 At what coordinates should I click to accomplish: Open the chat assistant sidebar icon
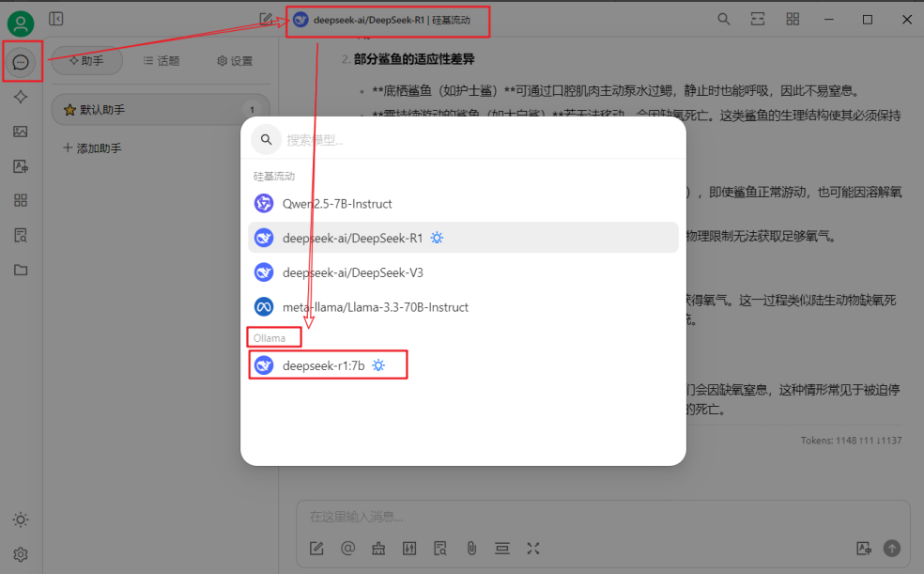21,62
